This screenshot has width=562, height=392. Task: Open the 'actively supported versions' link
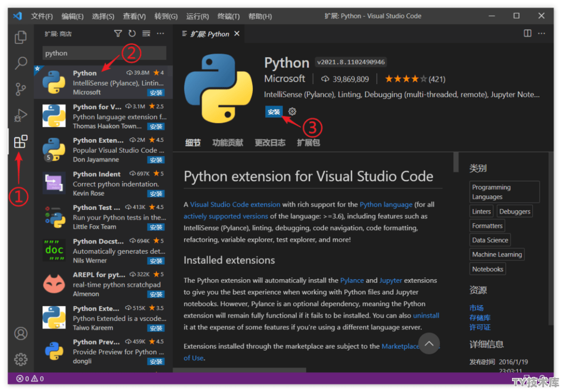[226, 216]
